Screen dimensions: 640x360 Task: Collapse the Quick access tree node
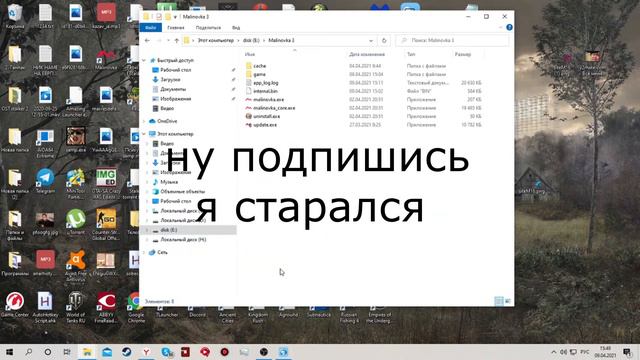pyautogui.click(x=144, y=60)
